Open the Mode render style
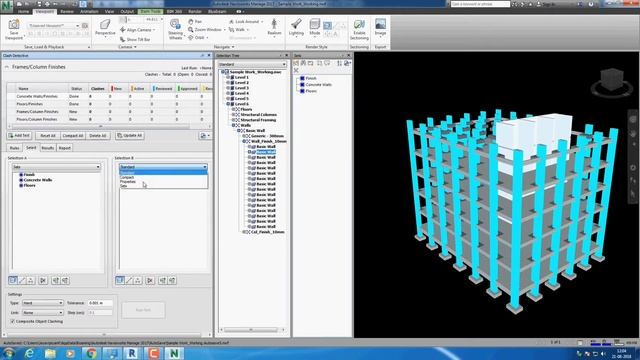The height and width of the screenshot is (360, 640). [x=315, y=27]
